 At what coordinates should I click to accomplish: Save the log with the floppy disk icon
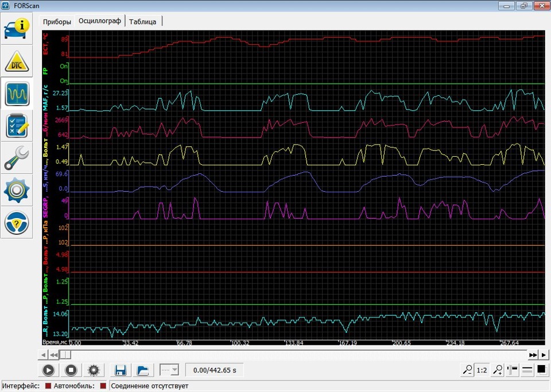(x=120, y=370)
